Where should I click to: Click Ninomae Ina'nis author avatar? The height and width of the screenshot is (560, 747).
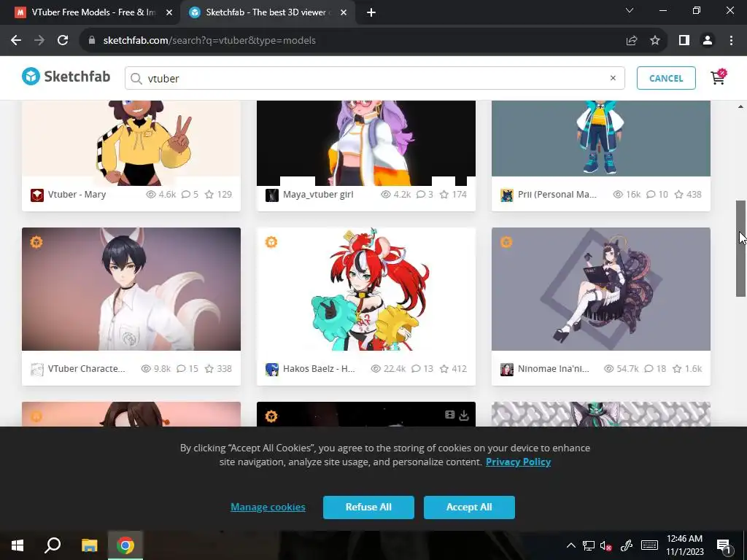tap(507, 370)
